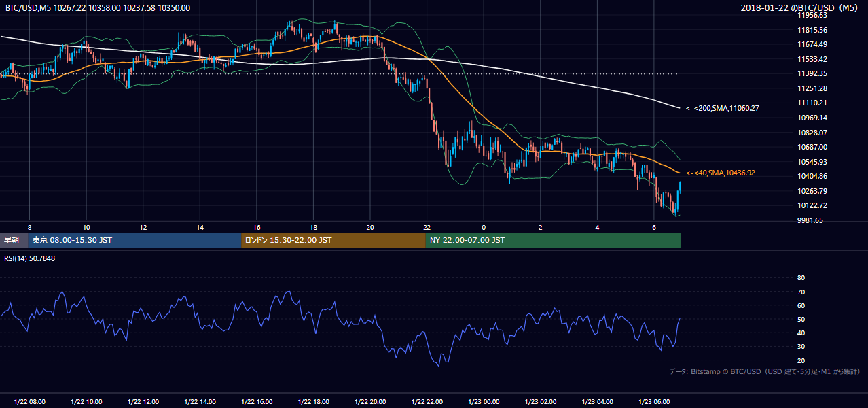
Task: Click the time label 1/22 16:00
Action: tap(257, 402)
